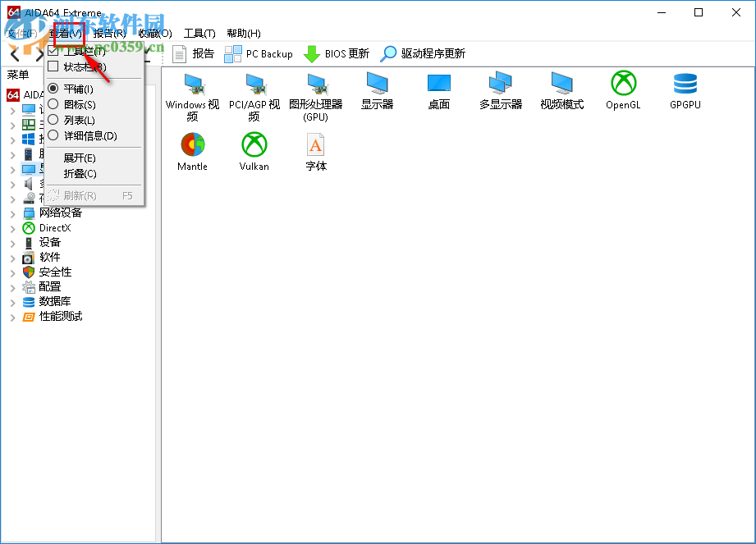Click the 图形处理器 (GPU) icon
The height and width of the screenshot is (544, 756).
coord(315,90)
